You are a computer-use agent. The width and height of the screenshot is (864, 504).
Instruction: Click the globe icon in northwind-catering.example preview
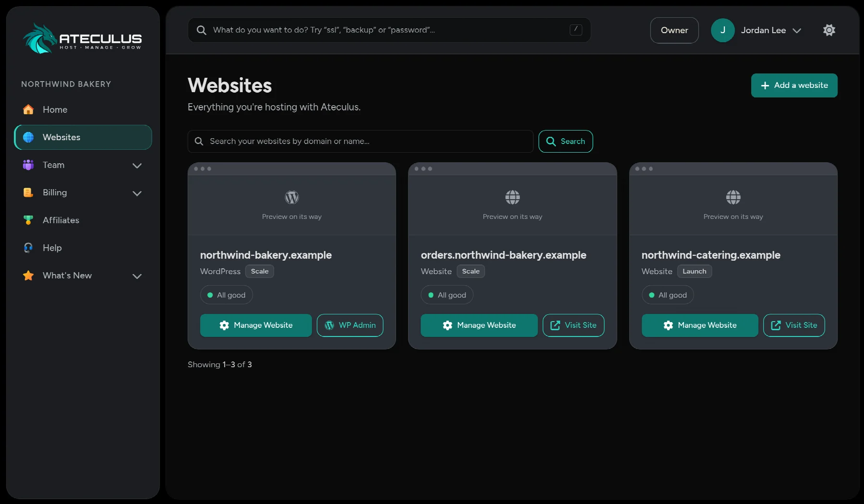(x=733, y=197)
